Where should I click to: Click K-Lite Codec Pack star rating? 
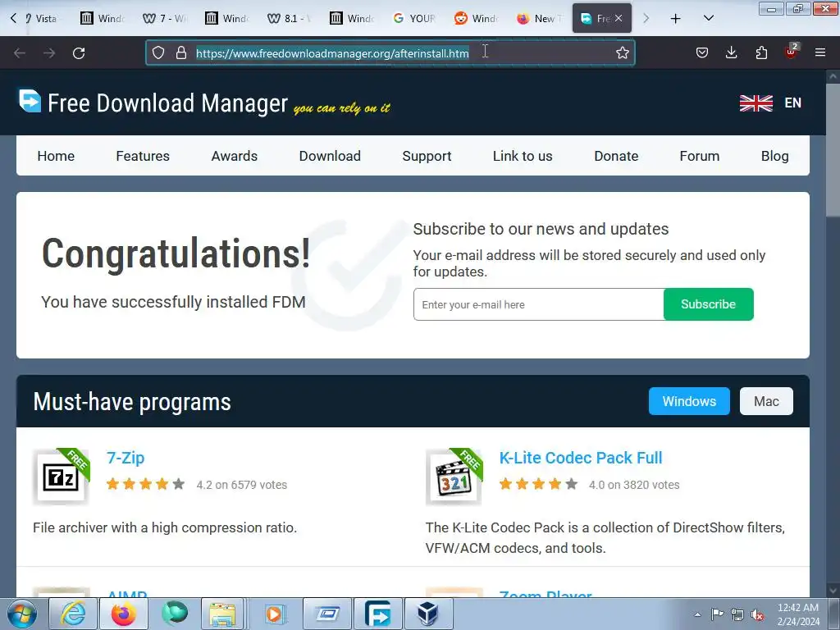pos(538,484)
